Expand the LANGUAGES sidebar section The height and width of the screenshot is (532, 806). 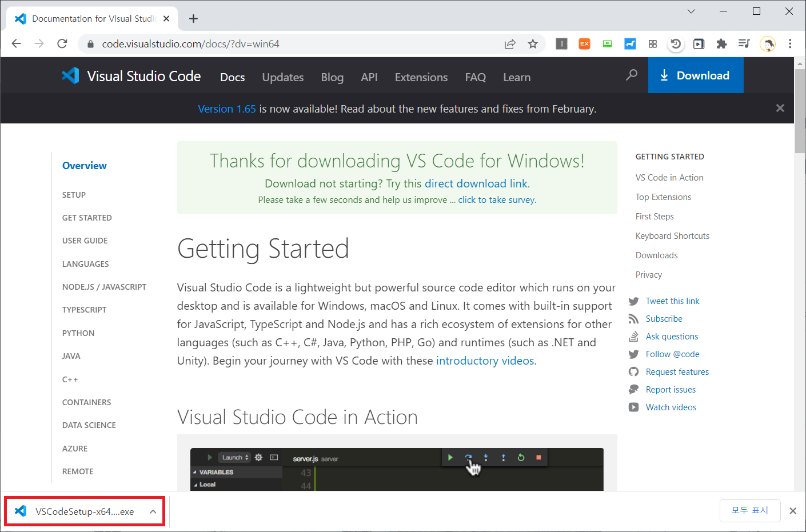[x=85, y=264]
